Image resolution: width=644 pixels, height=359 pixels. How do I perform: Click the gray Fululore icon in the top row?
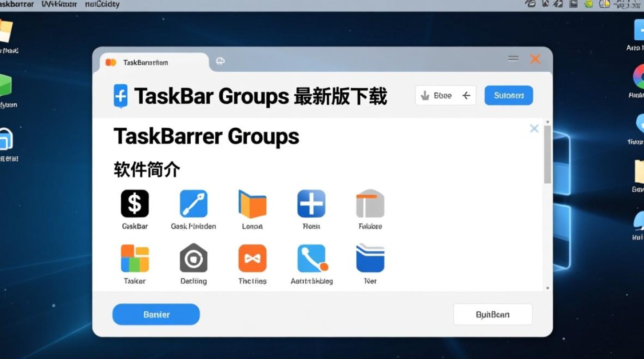coord(370,203)
